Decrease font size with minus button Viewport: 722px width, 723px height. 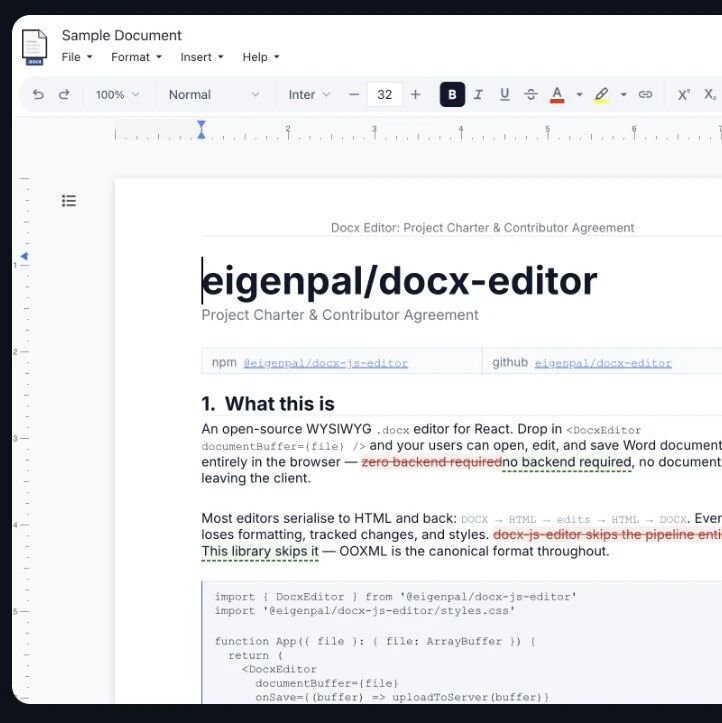pyautogui.click(x=354, y=95)
